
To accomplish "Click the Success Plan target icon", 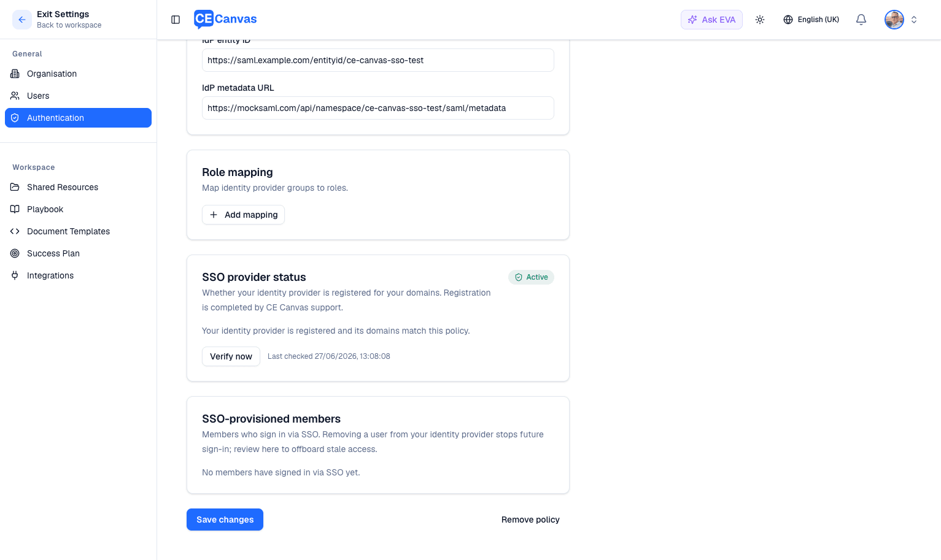I will tap(15, 253).
